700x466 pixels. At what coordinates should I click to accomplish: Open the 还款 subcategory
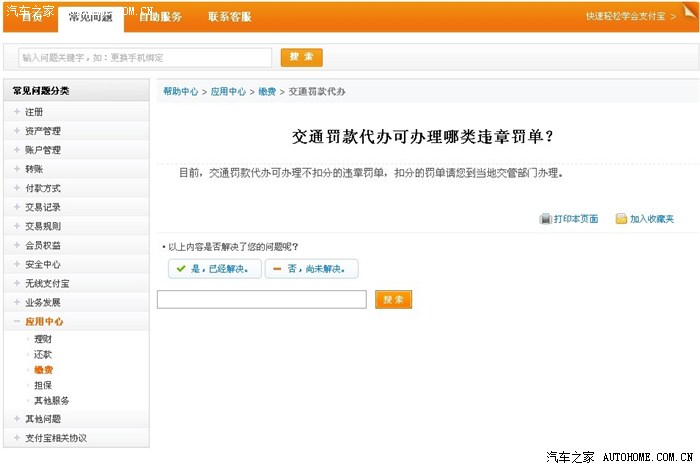click(43, 354)
